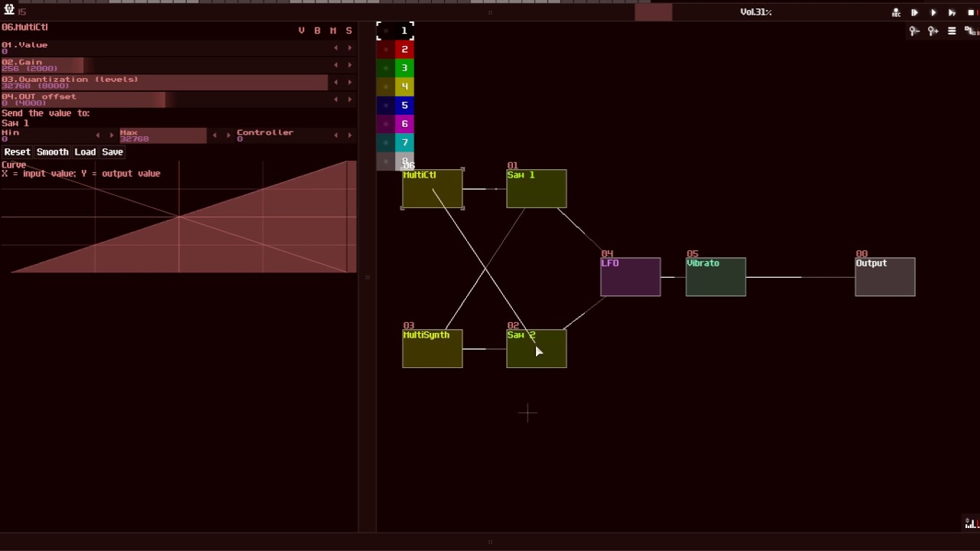980x551 pixels.
Task: Click the Smooth curve button
Action: point(52,152)
